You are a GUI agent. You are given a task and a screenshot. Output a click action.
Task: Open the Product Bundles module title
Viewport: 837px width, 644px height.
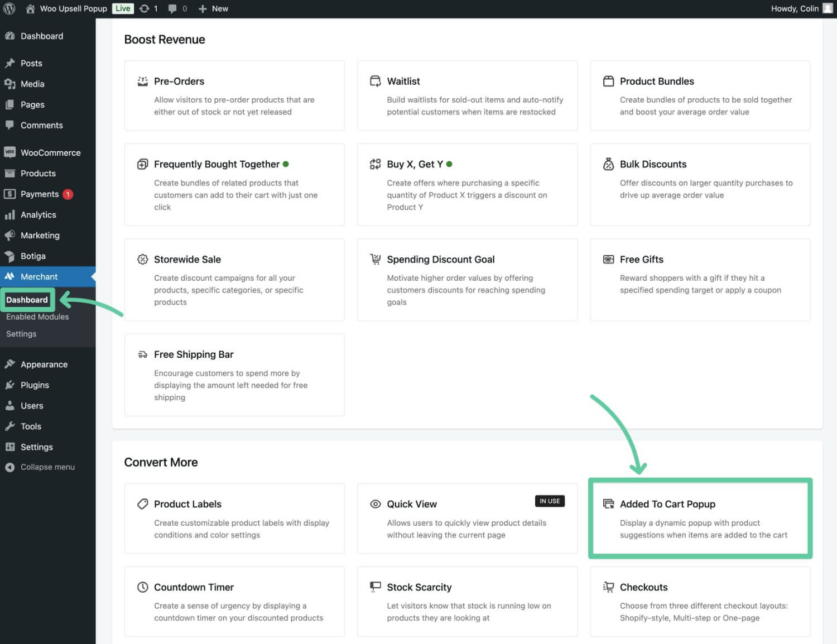pos(657,81)
